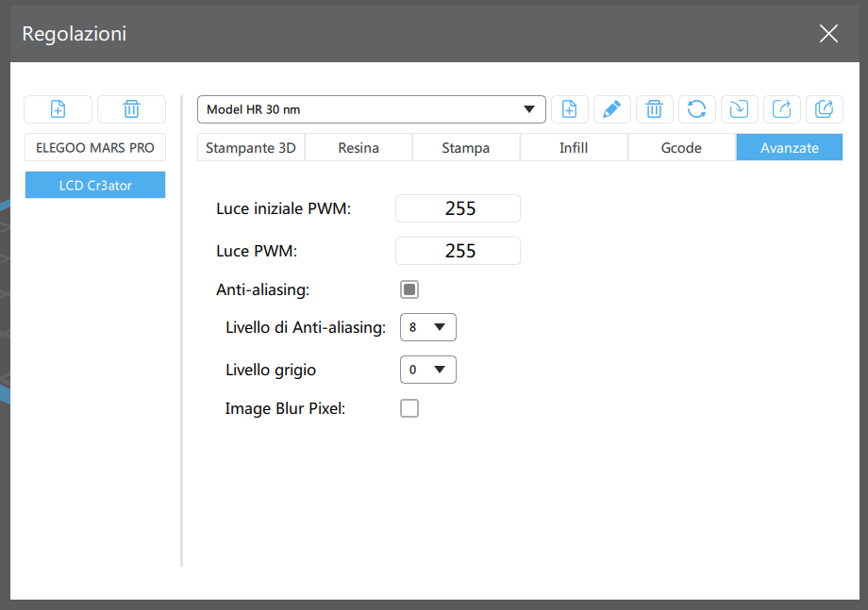
Task: Select the ELEGOO MARS PRO printer
Action: click(94, 148)
